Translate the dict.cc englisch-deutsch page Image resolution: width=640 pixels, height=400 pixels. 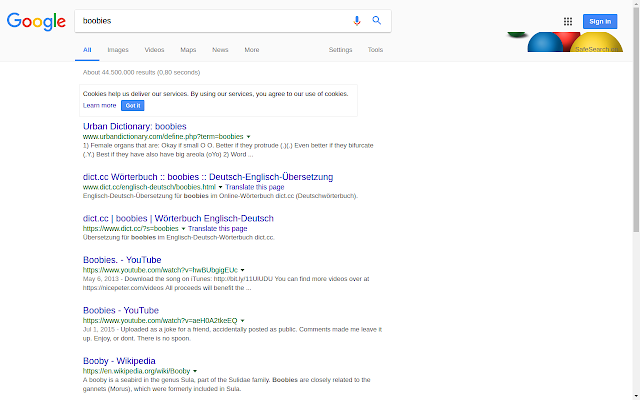[255, 187]
